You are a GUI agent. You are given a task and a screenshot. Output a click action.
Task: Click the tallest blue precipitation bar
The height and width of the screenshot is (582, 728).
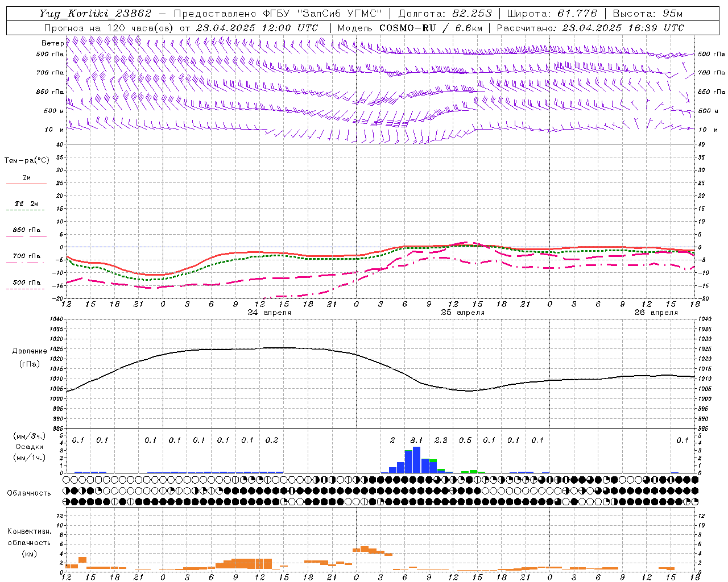416,460
